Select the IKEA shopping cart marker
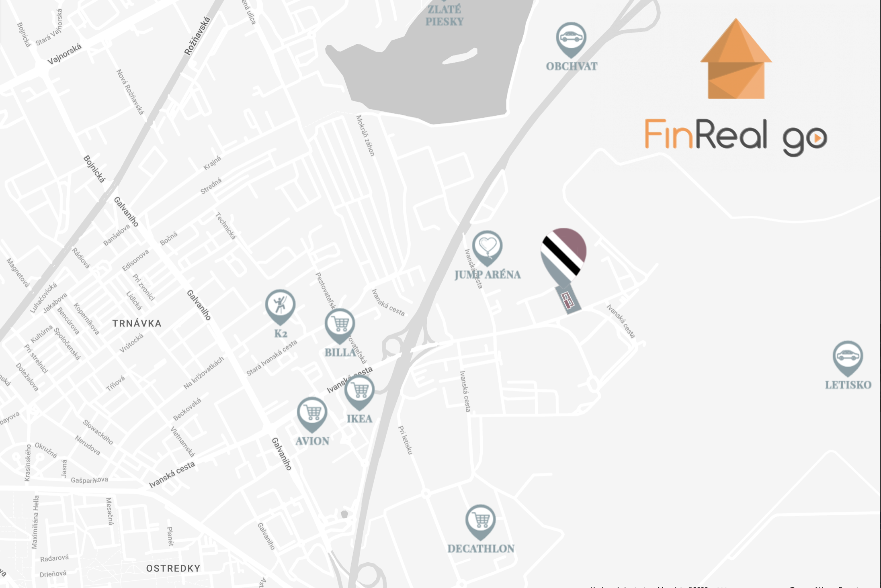 [x=359, y=392]
